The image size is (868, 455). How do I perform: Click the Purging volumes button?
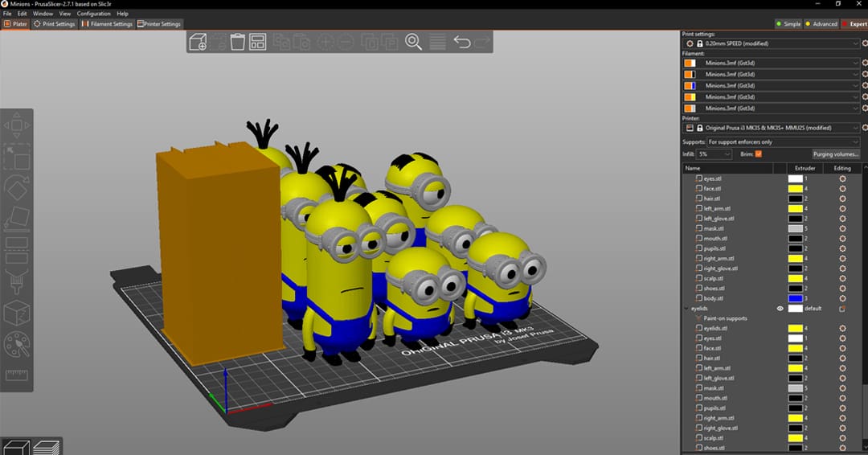pyautogui.click(x=835, y=154)
